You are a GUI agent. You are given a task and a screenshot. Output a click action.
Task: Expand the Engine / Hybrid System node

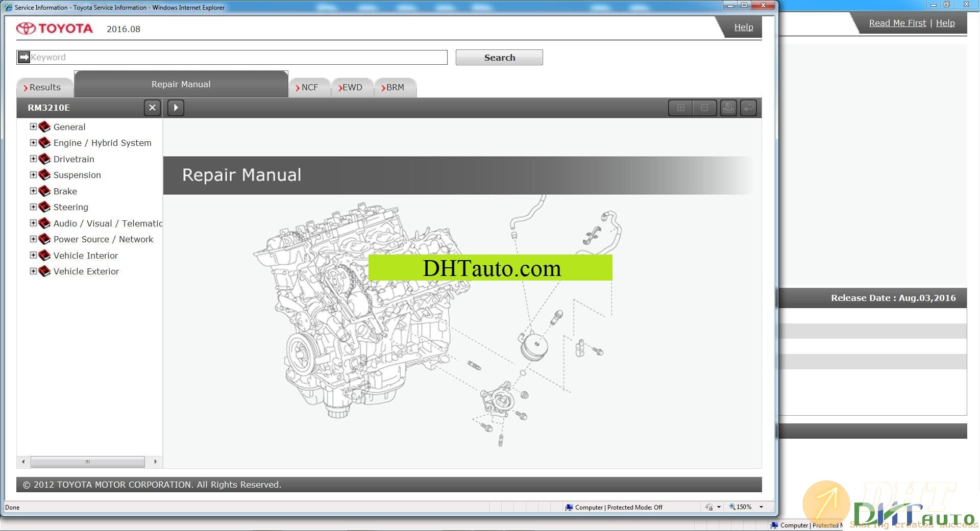pos(33,143)
